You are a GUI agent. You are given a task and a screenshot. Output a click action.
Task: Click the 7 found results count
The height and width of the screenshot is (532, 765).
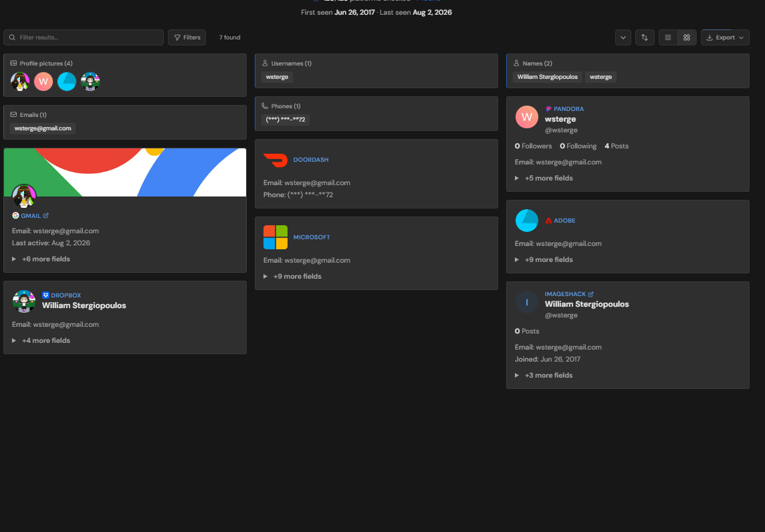(229, 37)
